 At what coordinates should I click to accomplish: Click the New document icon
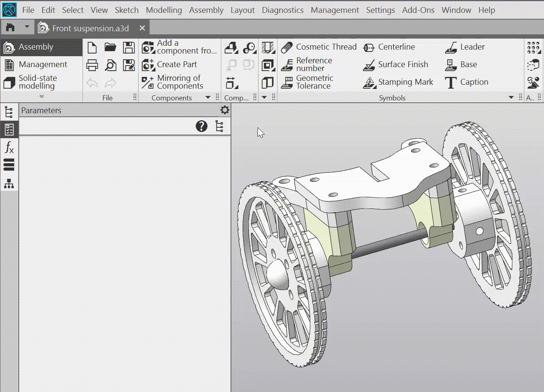(x=92, y=48)
